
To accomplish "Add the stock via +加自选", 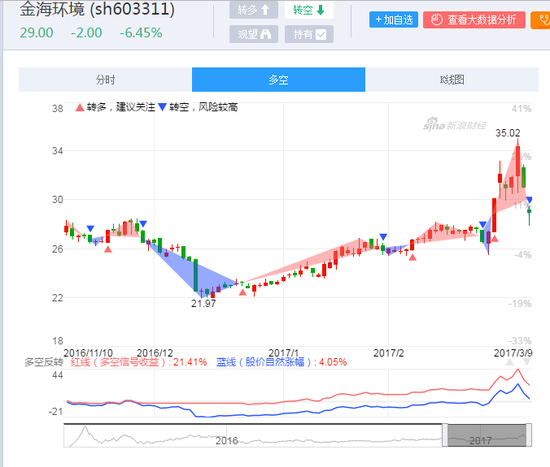I will pos(394,20).
